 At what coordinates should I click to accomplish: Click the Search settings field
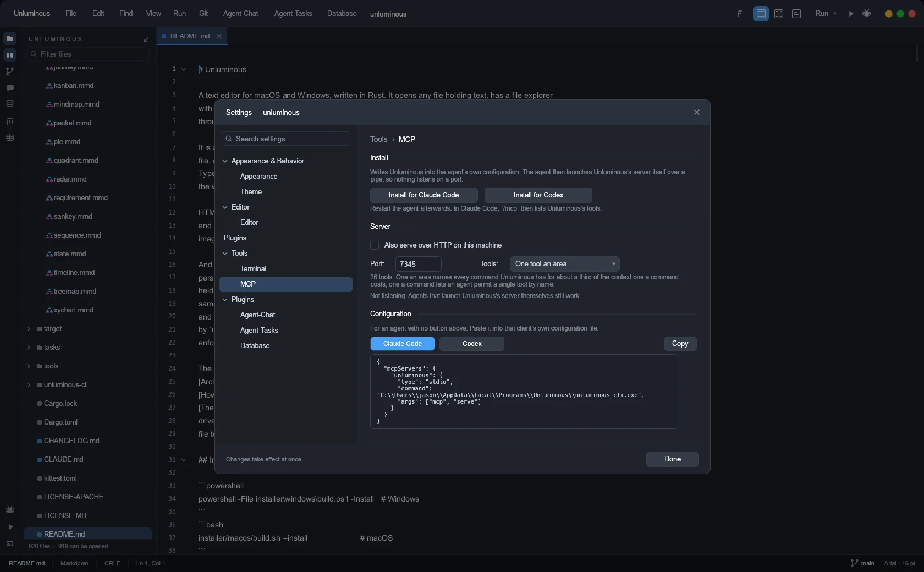point(286,139)
